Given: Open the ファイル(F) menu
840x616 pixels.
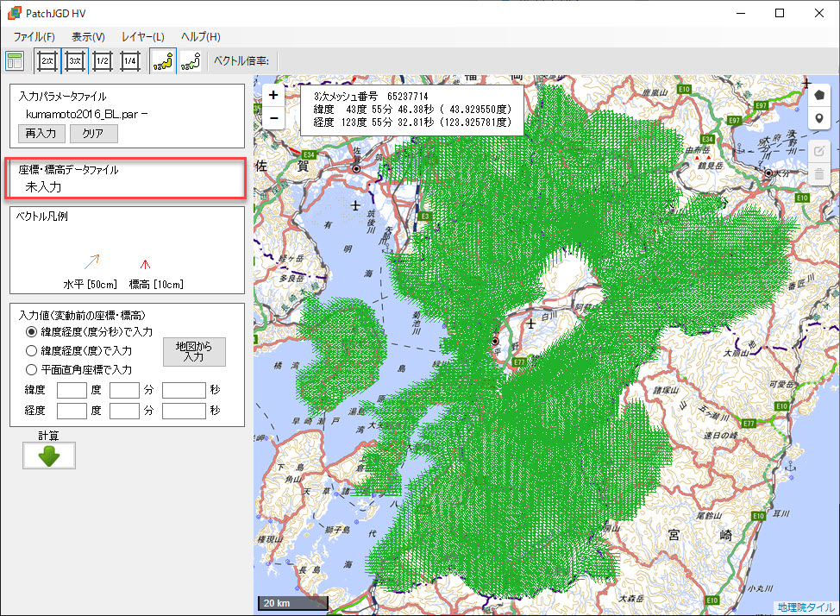Looking at the screenshot, I should tap(34, 36).
